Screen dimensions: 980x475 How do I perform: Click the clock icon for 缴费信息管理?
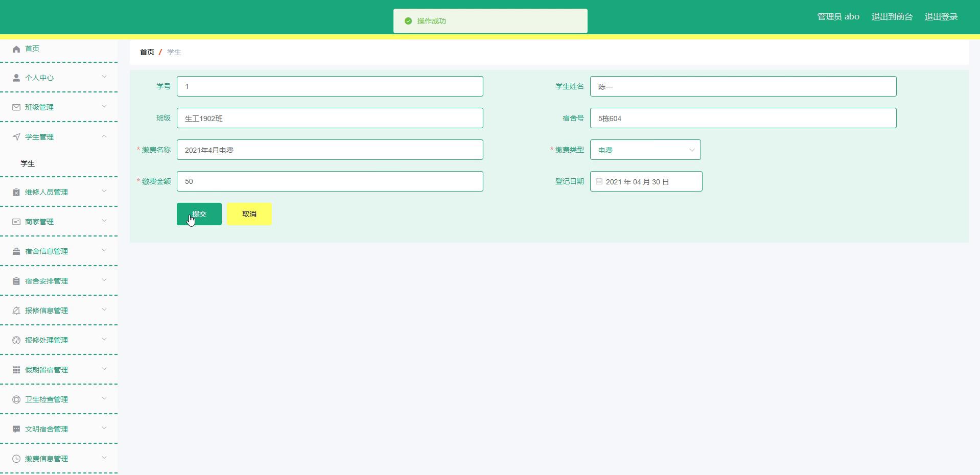[x=16, y=459]
